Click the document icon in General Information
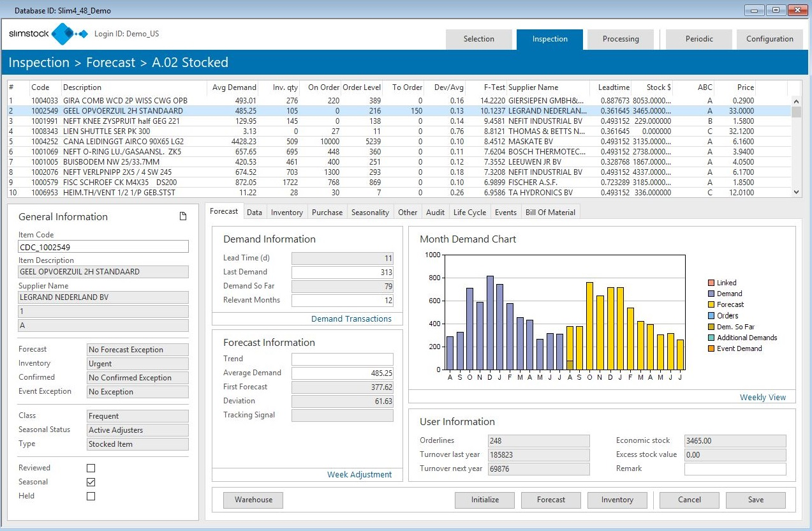Viewport: 812px width, 531px height. click(x=183, y=217)
